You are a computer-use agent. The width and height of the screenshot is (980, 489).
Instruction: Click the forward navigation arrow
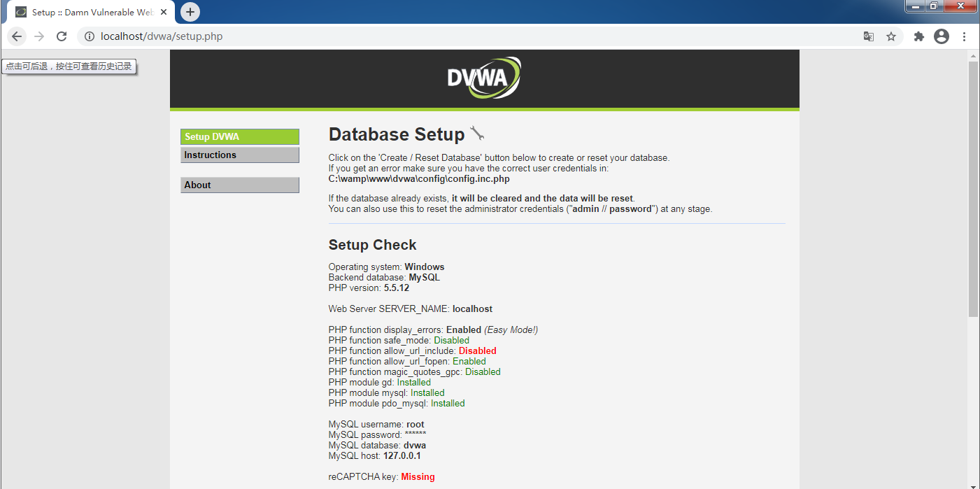click(x=38, y=36)
